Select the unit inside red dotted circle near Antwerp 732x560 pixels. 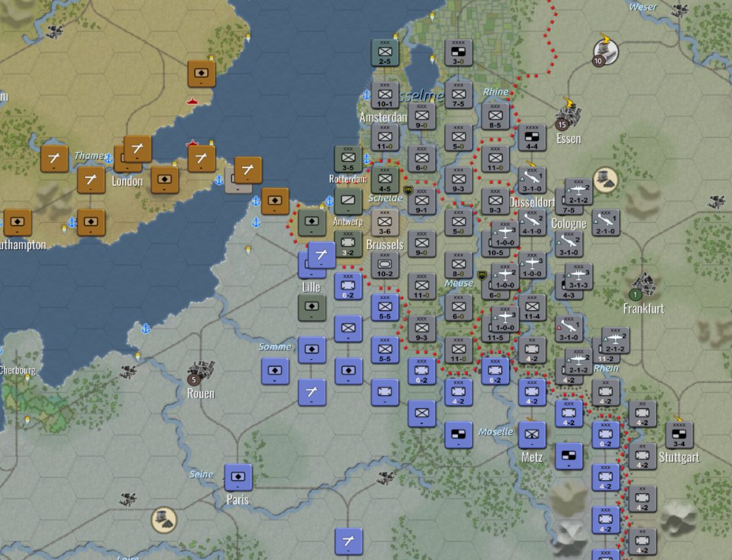(x=311, y=222)
